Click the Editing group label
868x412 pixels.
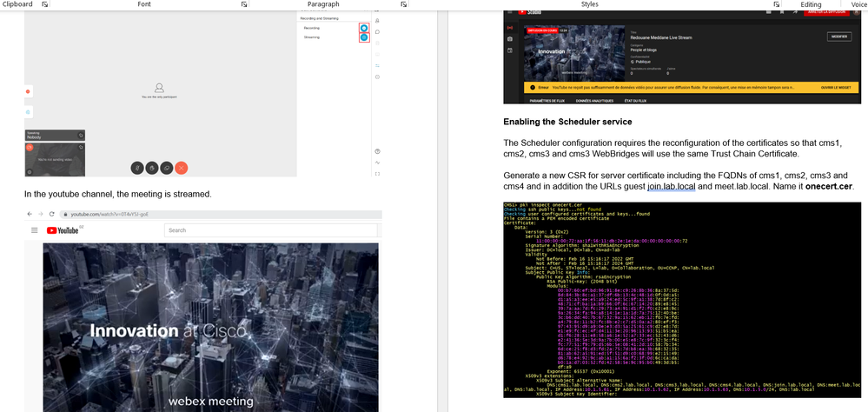tap(811, 3)
